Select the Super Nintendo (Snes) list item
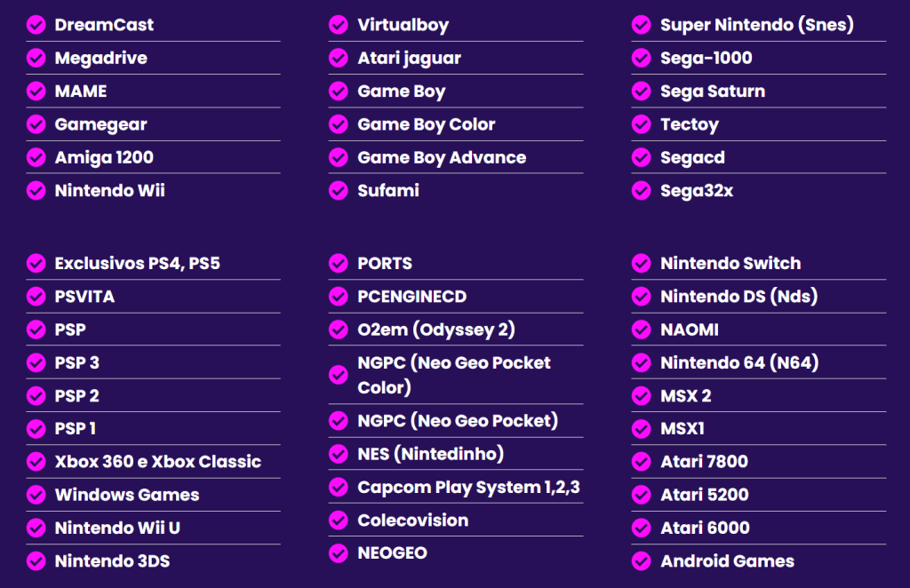 tap(756, 25)
